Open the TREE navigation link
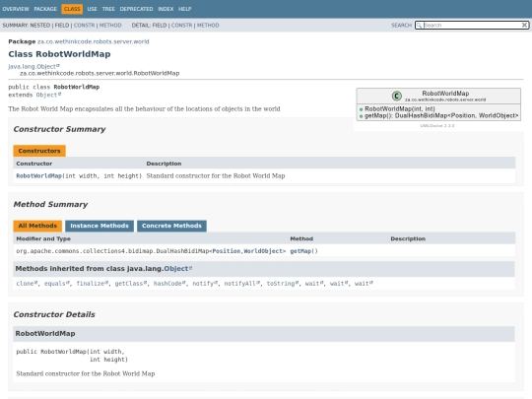 click(x=108, y=9)
